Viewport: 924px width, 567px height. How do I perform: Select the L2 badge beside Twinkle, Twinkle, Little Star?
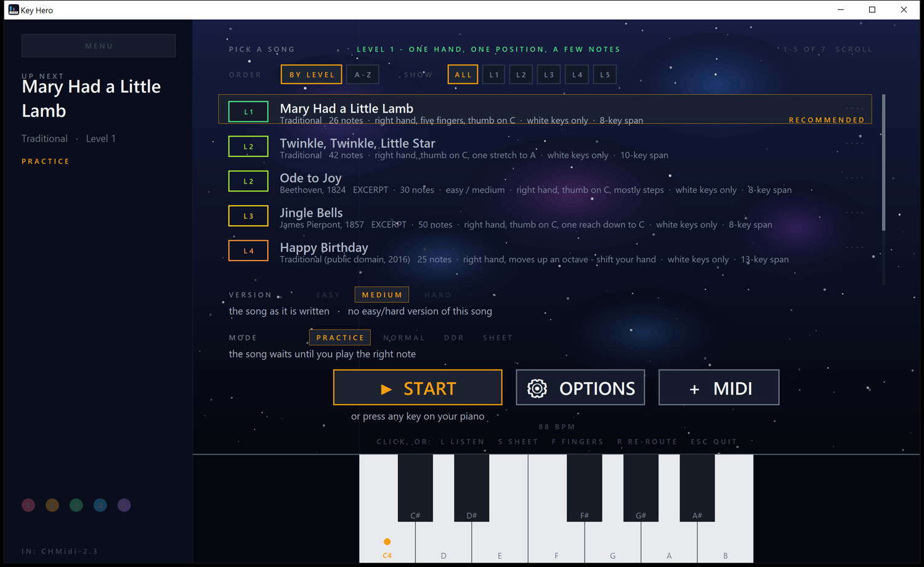248,147
